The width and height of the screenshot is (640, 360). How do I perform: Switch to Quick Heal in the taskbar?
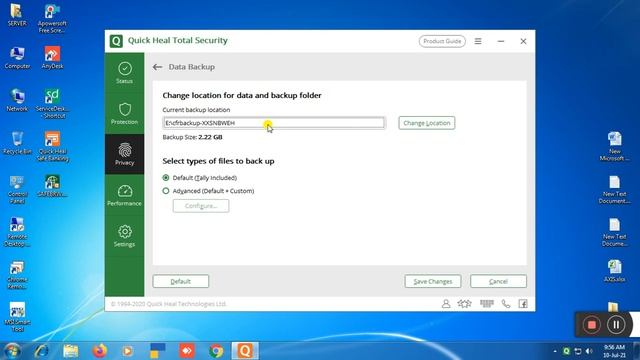click(x=245, y=351)
